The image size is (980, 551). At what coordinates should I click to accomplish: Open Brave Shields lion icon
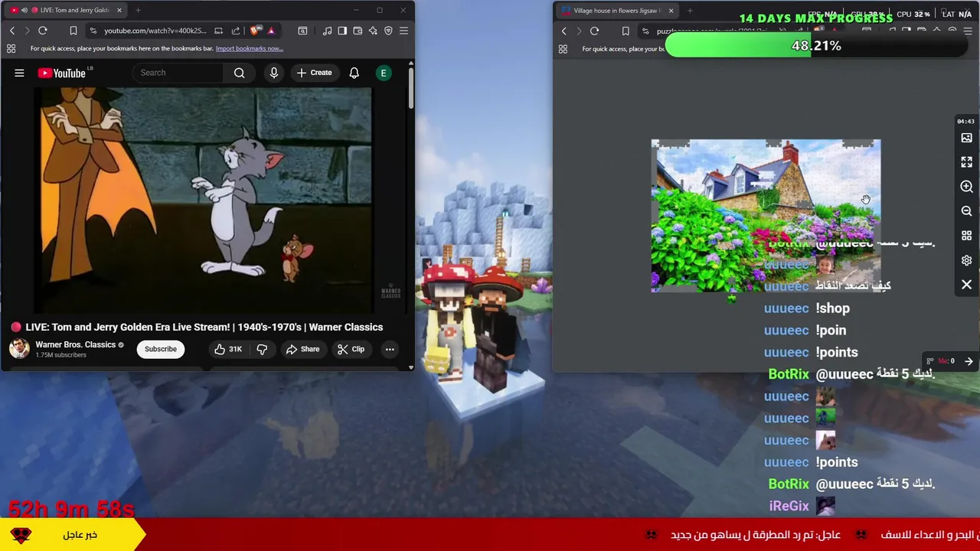255,31
